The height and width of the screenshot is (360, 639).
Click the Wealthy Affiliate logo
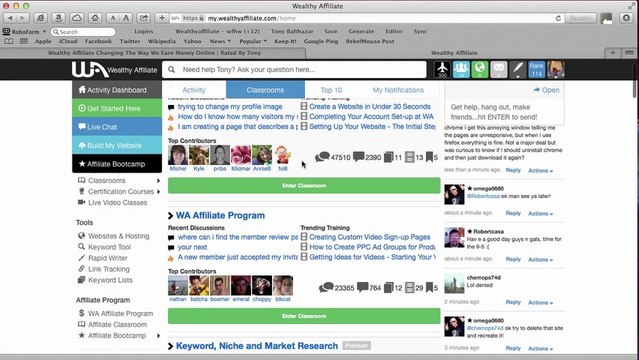[x=115, y=69]
